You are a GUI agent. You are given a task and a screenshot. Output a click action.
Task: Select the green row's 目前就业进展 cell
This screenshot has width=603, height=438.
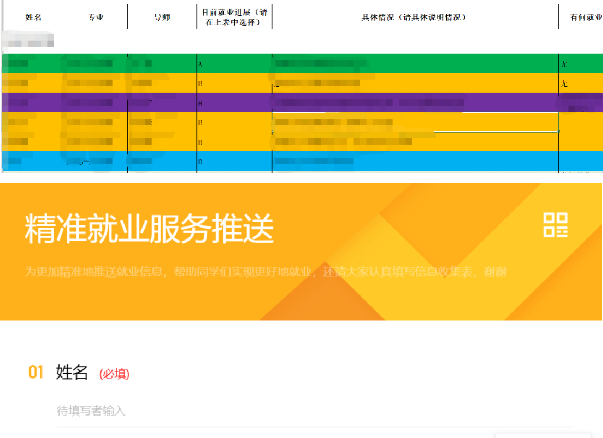tap(234, 64)
